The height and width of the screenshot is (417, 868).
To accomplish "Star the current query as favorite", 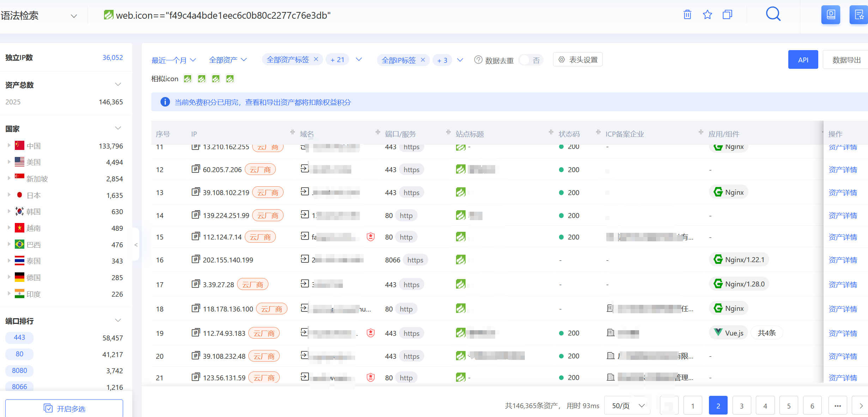I will pos(707,15).
